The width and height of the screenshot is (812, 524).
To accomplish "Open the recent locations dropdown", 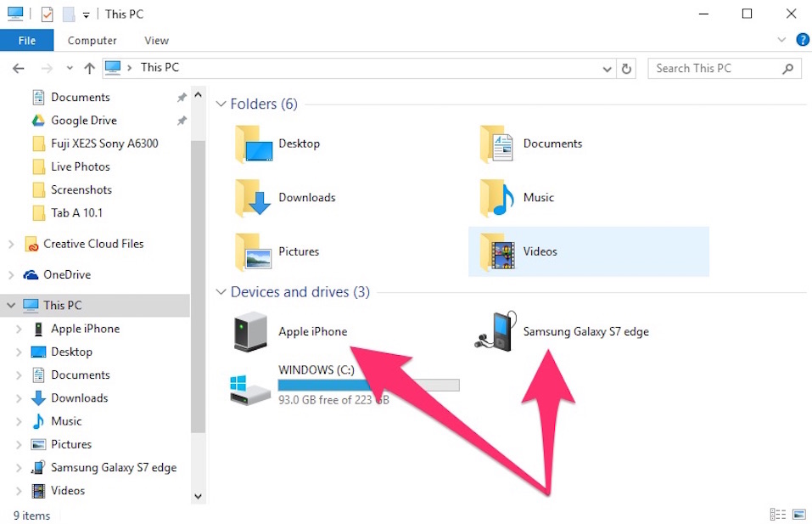I will 70,69.
